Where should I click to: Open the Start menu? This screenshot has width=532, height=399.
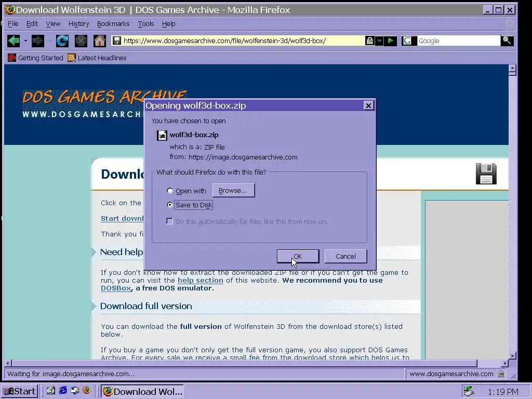coord(19,391)
